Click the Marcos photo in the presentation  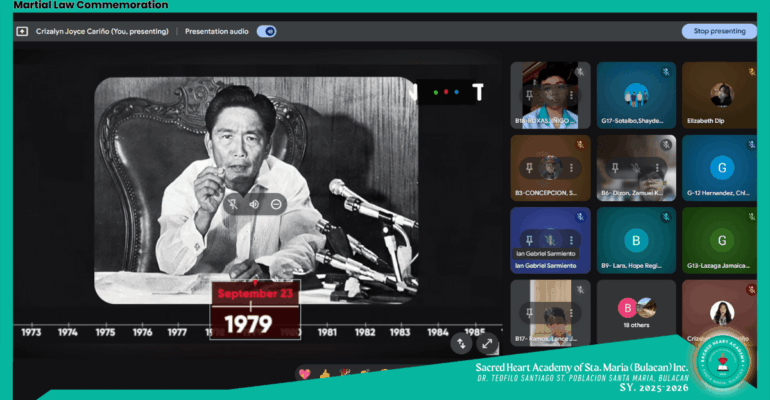pyautogui.click(x=256, y=189)
